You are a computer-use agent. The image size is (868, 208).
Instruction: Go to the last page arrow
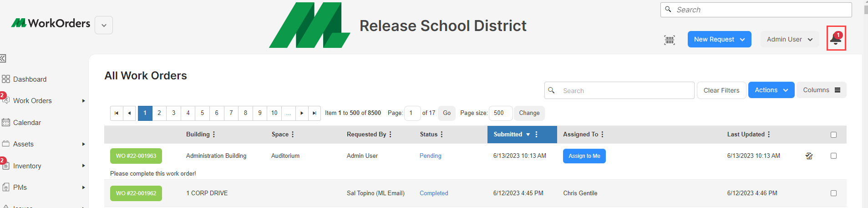315,113
